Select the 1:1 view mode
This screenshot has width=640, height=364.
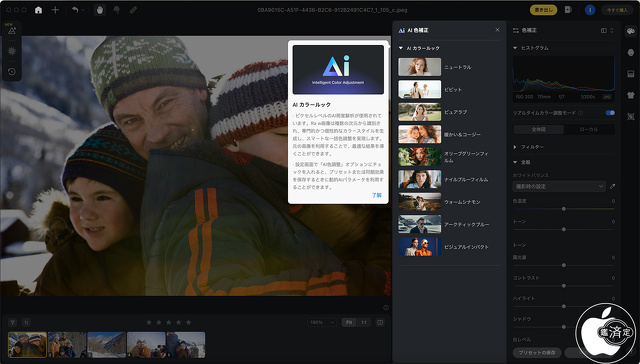tap(363, 322)
